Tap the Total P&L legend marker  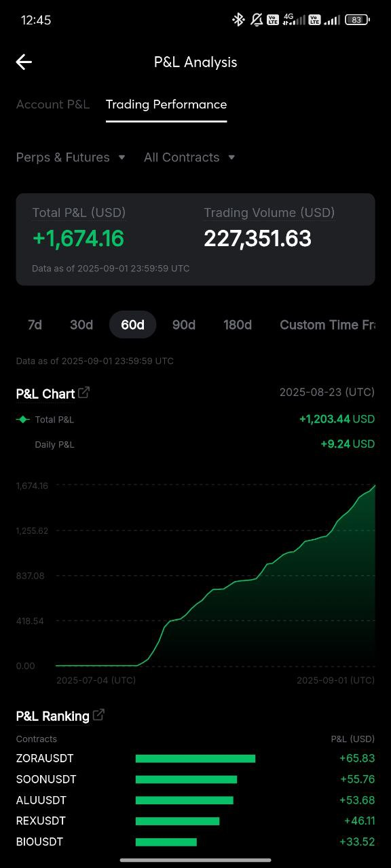[x=23, y=420]
